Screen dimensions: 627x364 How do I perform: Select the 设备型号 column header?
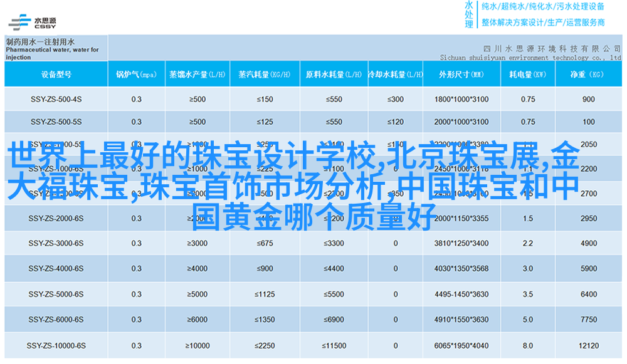tap(56, 75)
